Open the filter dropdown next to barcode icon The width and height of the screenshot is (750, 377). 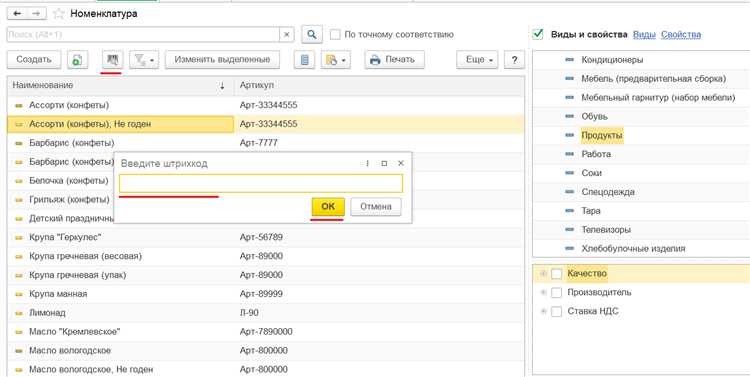pos(144,60)
